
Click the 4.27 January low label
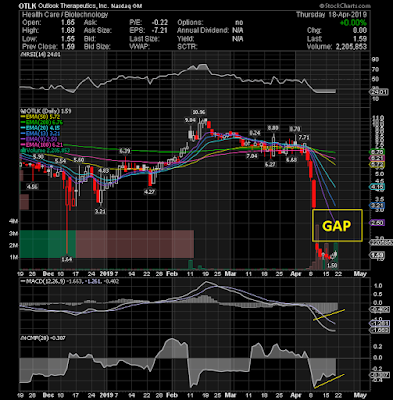(x=149, y=192)
